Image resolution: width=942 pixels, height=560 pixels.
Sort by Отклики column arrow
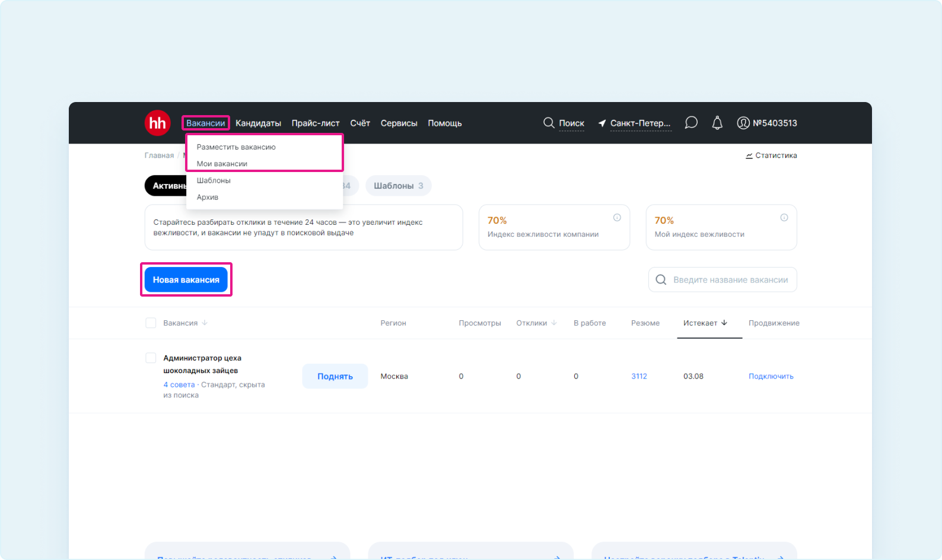(x=554, y=323)
